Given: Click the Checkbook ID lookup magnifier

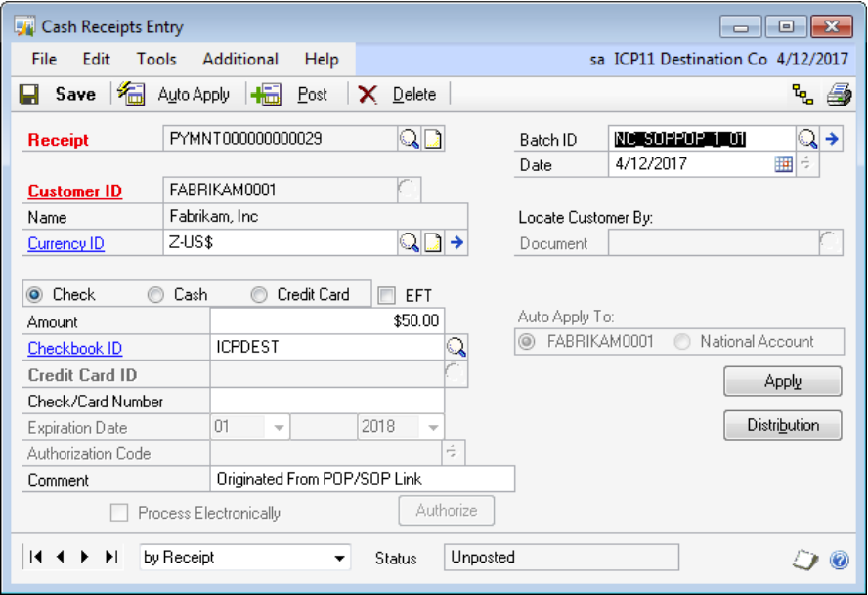Looking at the screenshot, I should 456,348.
